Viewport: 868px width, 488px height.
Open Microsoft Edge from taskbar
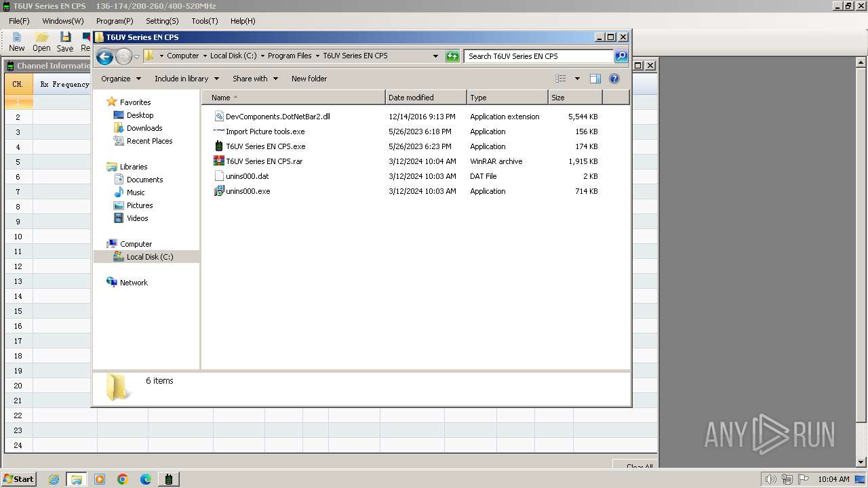point(146,479)
